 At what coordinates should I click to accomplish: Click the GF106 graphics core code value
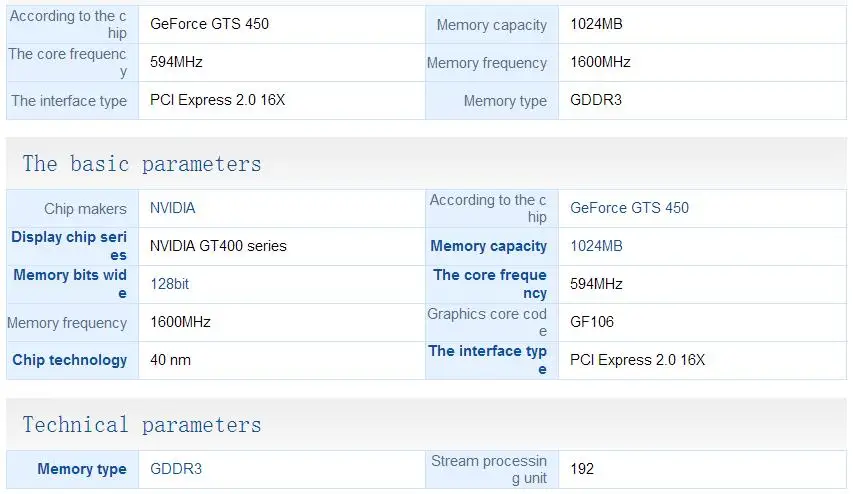click(x=592, y=322)
